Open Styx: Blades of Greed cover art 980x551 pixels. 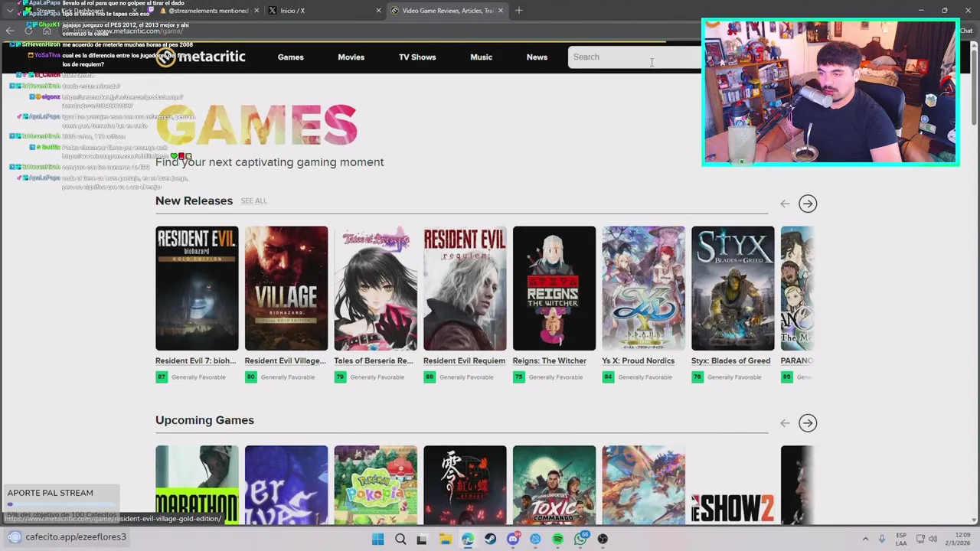tap(733, 289)
